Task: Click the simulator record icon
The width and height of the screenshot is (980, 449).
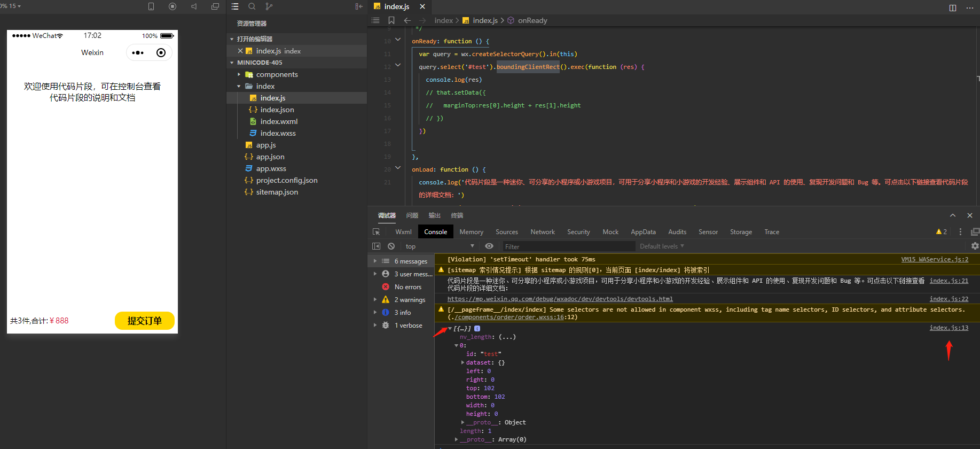Action: click(x=173, y=6)
